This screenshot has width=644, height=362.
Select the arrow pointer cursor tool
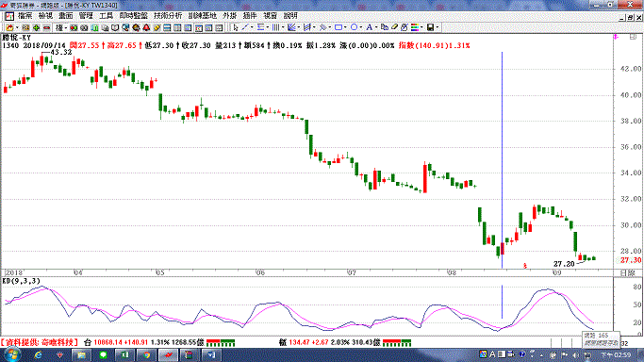(x=236, y=27)
